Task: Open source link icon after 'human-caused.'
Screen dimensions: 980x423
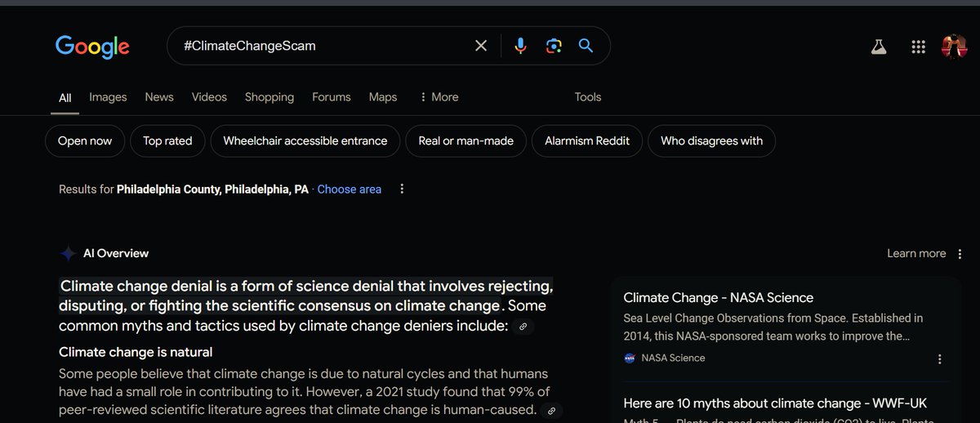Action: pyautogui.click(x=552, y=411)
